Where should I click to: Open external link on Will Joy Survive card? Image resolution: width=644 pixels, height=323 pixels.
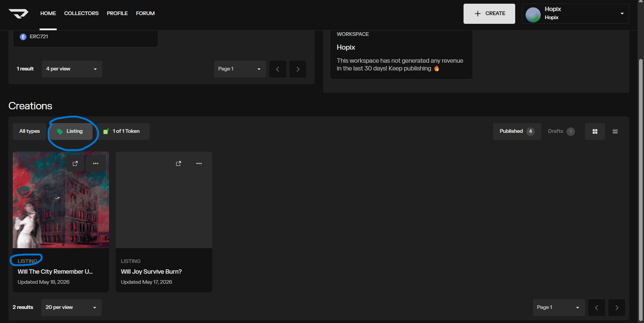click(x=178, y=163)
